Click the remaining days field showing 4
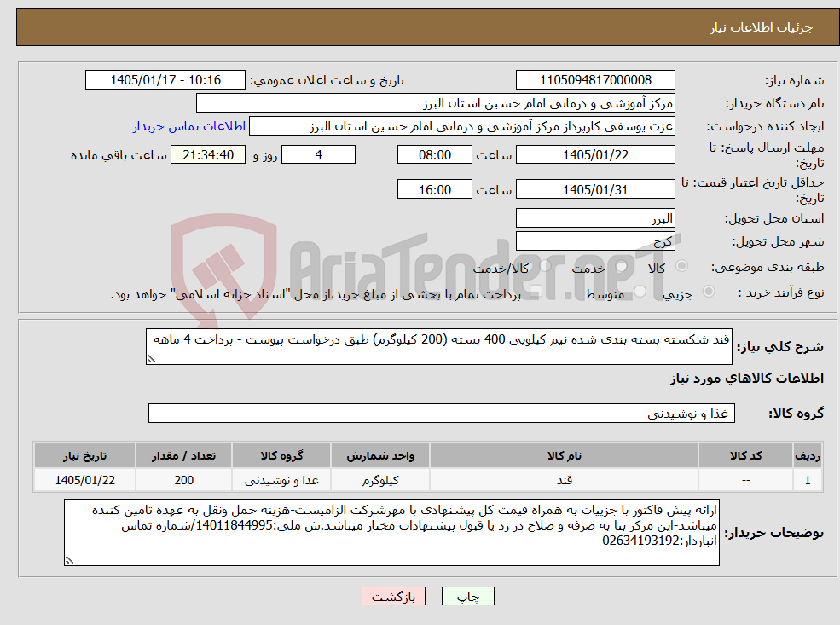 click(318, 155)
